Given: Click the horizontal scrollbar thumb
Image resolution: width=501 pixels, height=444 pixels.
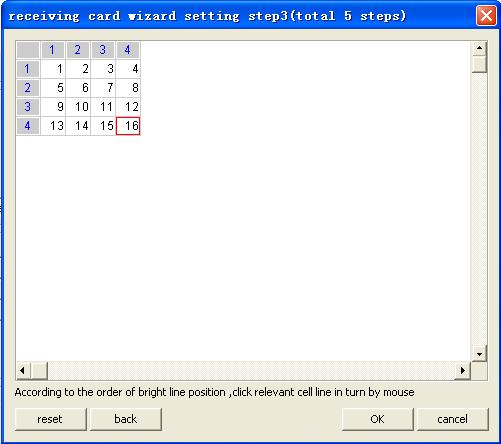Looking at the screenshot, I should 39,370.
